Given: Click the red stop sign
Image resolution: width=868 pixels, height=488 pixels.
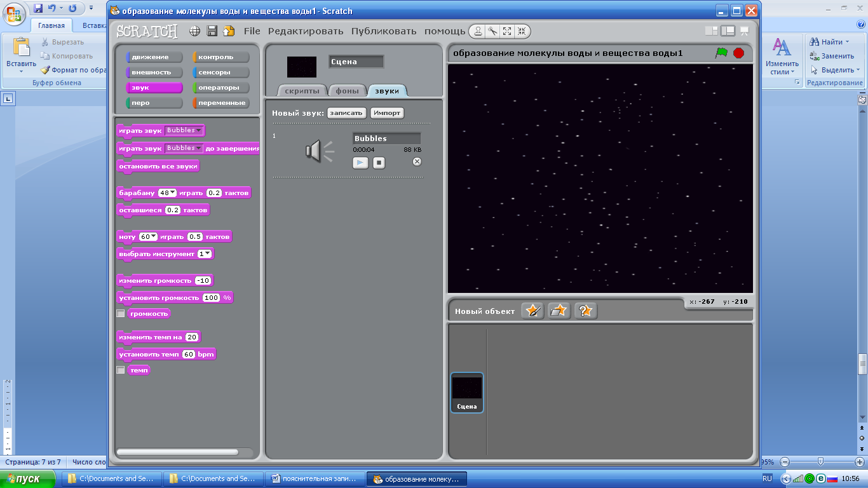Looking at the screenshot, I should pos(738,53).
